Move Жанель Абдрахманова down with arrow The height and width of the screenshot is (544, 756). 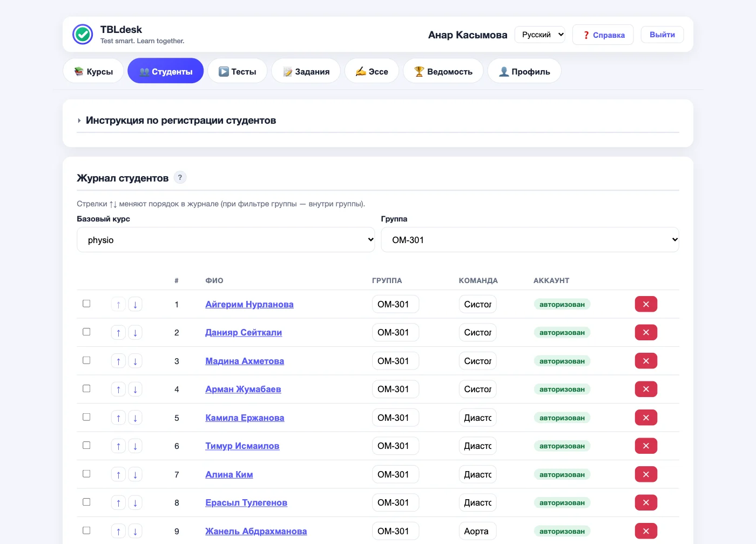[x=135, y=531]
